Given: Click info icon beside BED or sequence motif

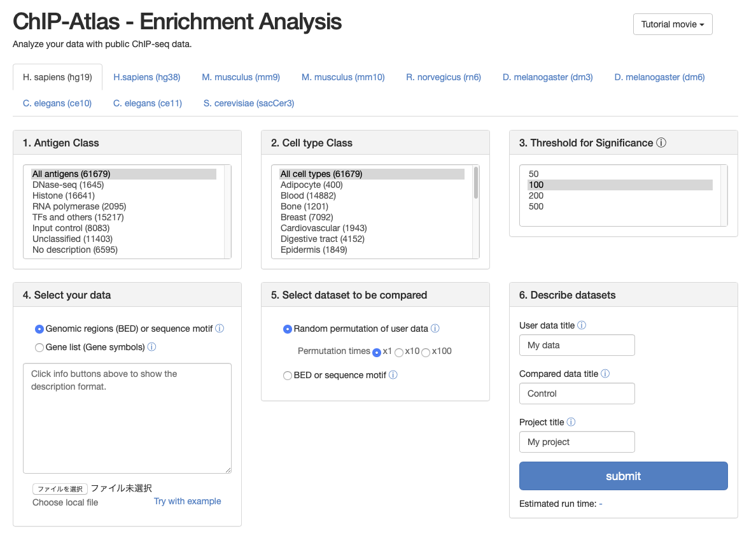Looking at the screenshot, I should click(x=393, y=376).
